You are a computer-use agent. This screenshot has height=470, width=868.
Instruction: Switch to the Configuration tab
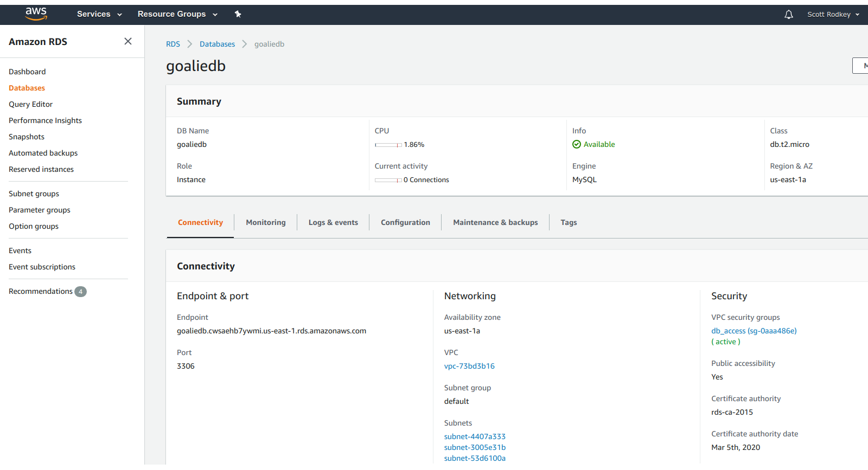click(x=405, y=222)
